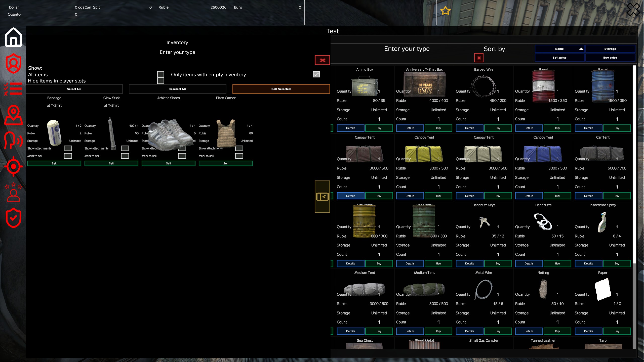Image resolution: width=644 pixels, height=362 pixels.
Task: Uncheck Only items with empty inventory
Action: point(316,74)
